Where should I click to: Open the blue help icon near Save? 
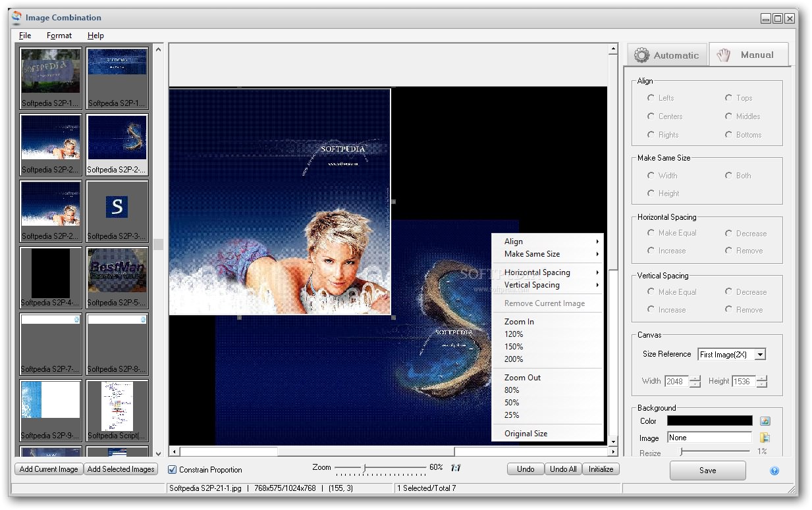click(x=774, y=471)
